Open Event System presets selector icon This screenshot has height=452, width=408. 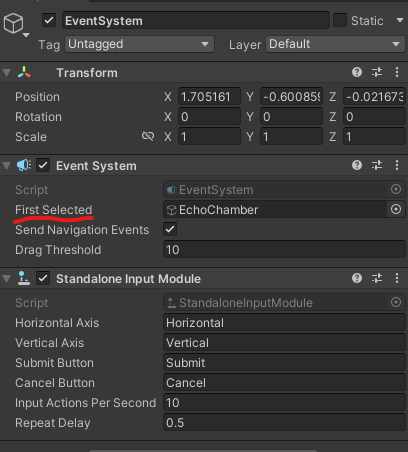click(x=377, y=165)
